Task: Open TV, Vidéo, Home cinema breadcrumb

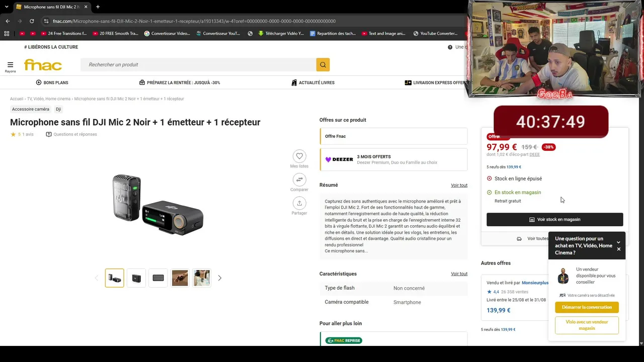Action: point(49,99)
